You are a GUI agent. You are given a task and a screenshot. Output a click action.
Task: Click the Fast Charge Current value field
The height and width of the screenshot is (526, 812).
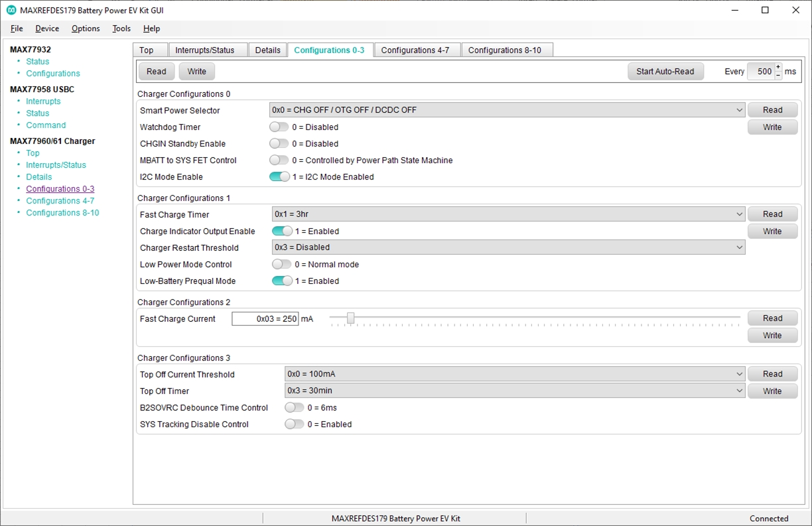click(265, 319)
